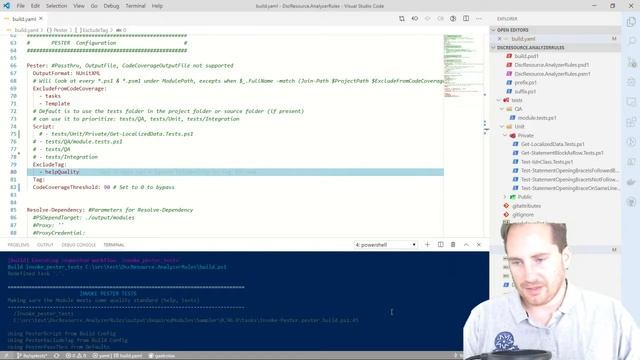Maximize the panel with the up chevron
Image resolution: width=640 pixels, height=360 pixels.
466,244
